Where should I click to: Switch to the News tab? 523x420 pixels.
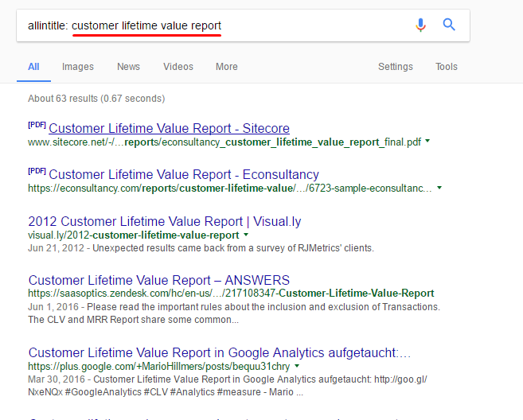point(128,67)
